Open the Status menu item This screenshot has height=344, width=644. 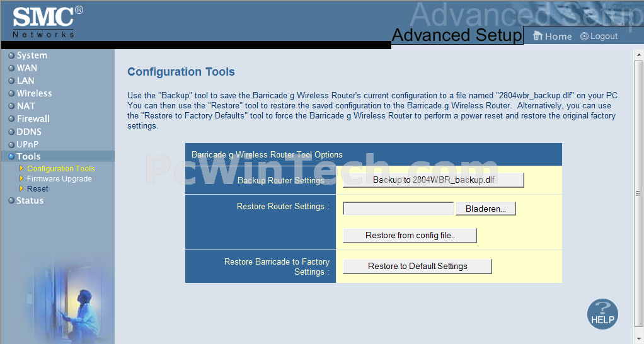point(30,200)
